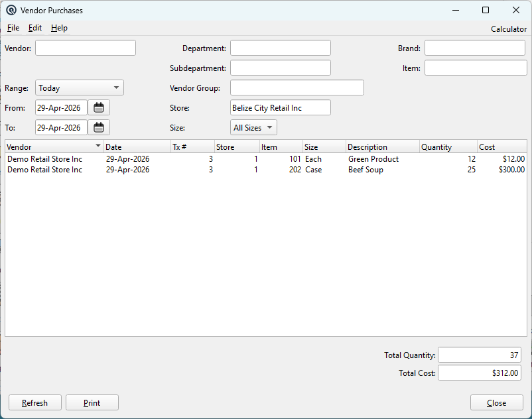Click the Total Cost field showing $312.00
The image size is (532, 419).
pyautogui.click(x=480, y=373)
